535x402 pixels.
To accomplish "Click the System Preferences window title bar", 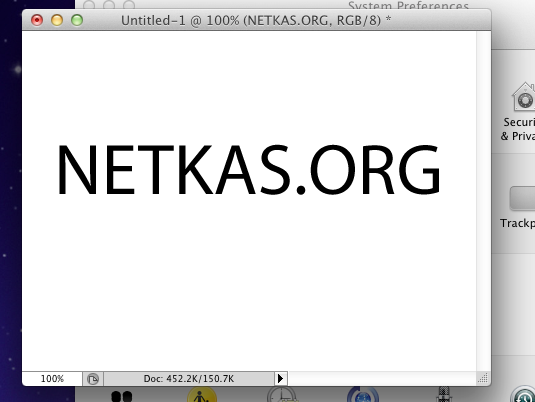I will 408,4.
